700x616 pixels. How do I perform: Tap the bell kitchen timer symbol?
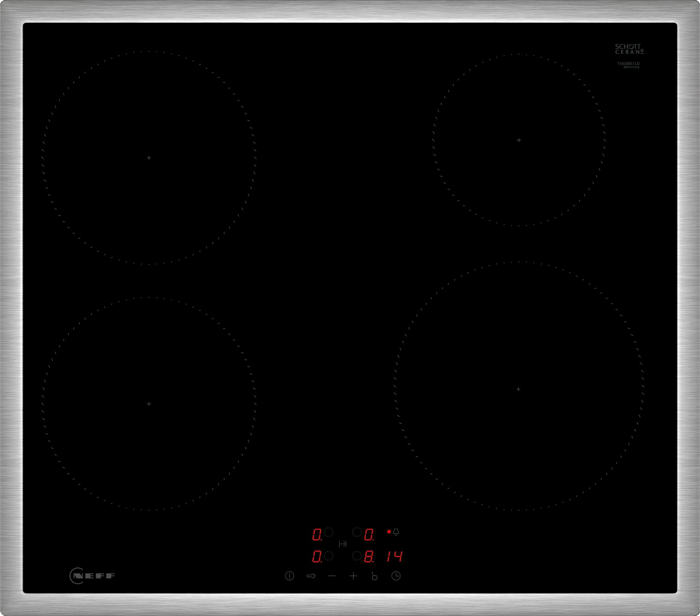pos(396,532)
